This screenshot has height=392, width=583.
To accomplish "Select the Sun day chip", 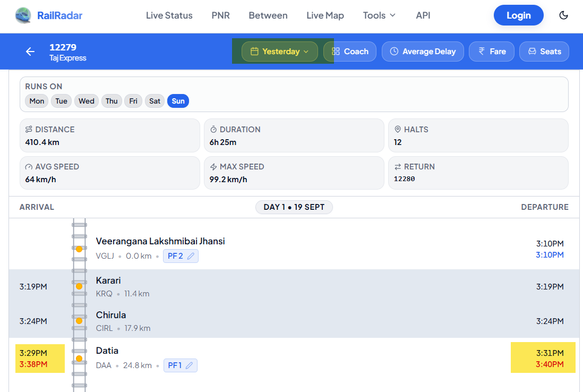I will [178, 101].
